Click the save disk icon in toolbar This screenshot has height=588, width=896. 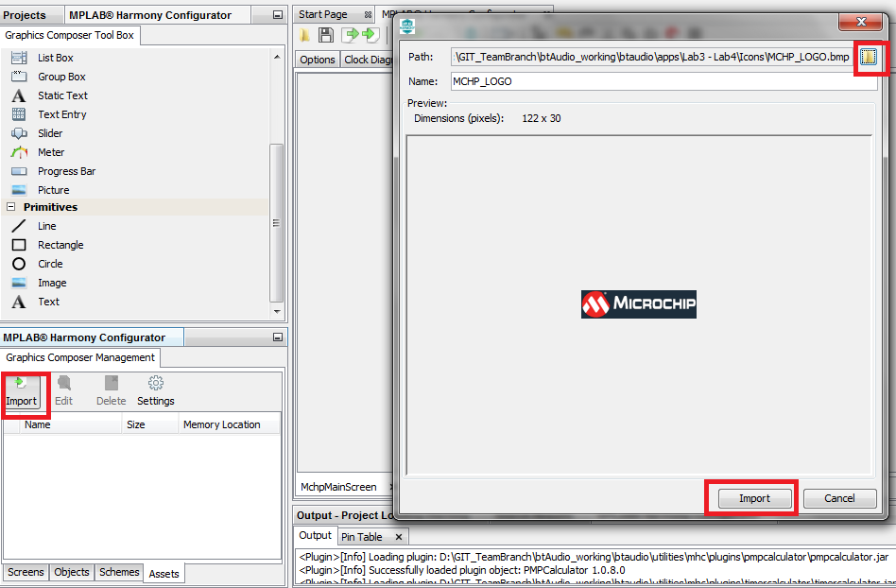point(326,35)
